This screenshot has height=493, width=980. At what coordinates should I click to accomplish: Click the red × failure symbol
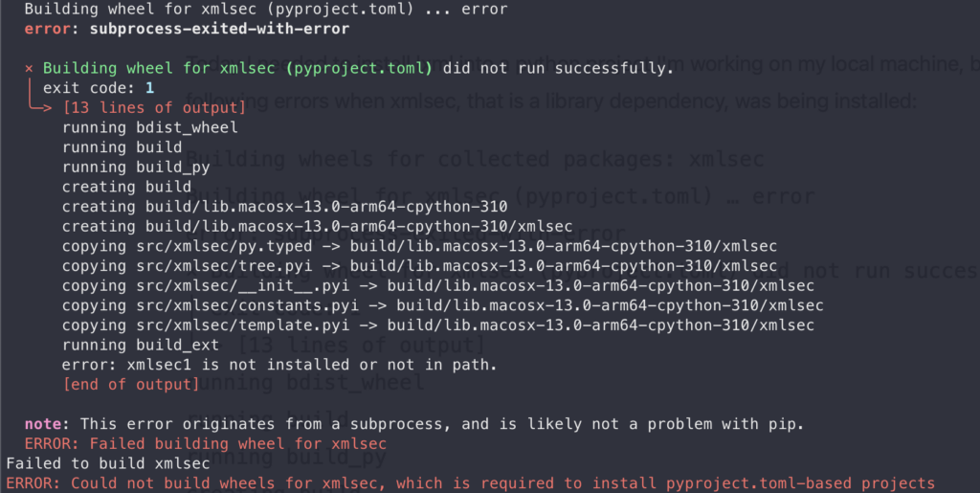(x=30, y=69)
